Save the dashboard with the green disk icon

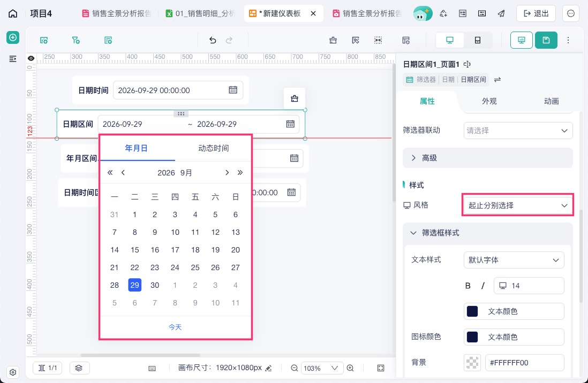click(546, 40)
